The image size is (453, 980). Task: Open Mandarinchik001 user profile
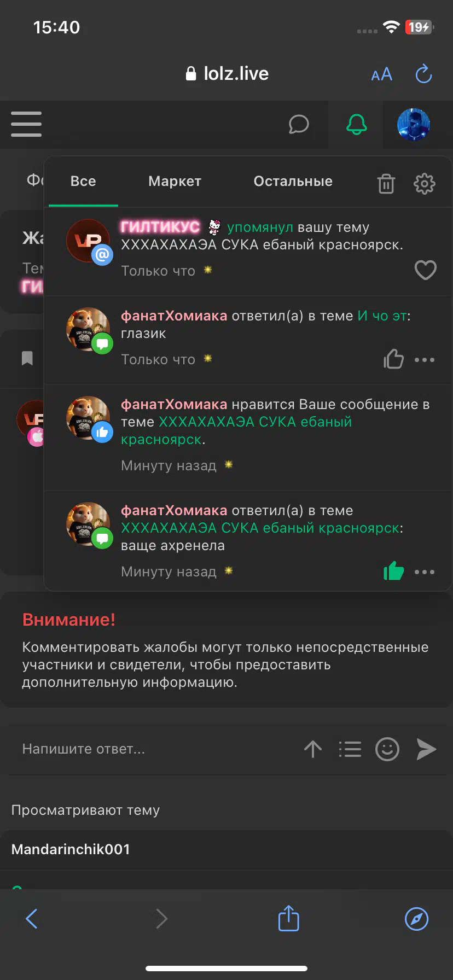[x=71, y=849]
